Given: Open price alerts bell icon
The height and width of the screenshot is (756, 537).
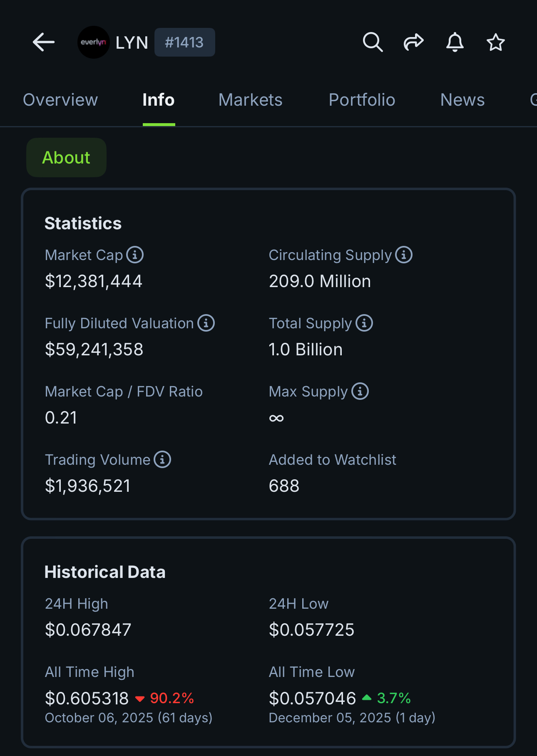Looking at the screenshot, I should [455, 42].
